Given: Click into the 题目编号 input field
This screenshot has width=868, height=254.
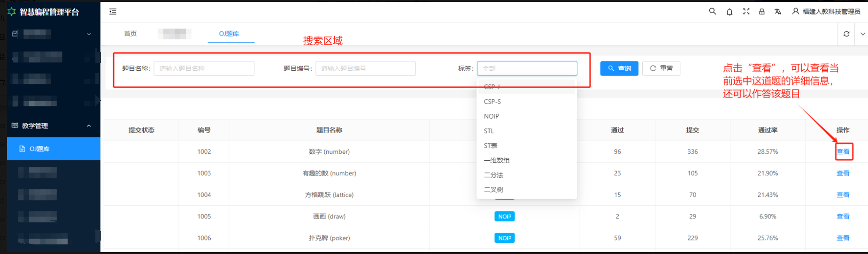Looking at the screenshot, I should 365,68.
